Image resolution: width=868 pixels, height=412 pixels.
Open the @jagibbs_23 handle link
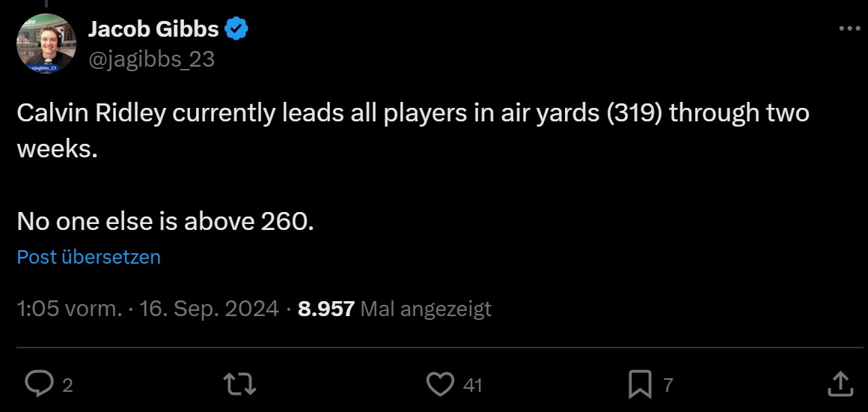pyautogui.click(x=151, y=58)
